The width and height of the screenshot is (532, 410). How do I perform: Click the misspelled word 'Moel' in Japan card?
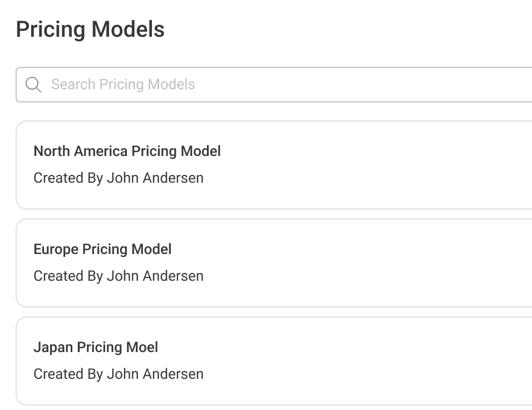(142, 347)
